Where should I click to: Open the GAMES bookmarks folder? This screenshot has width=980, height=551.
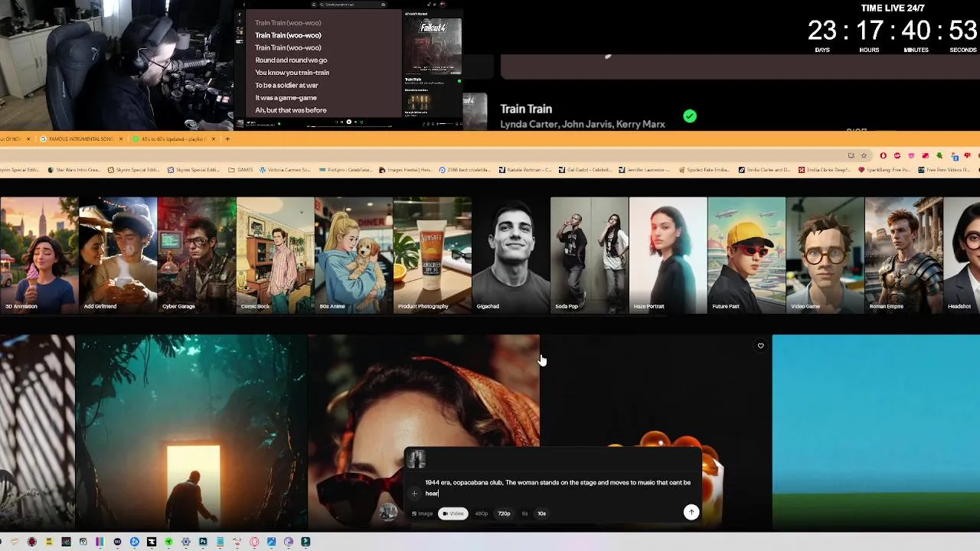click(x=240, y=170)
